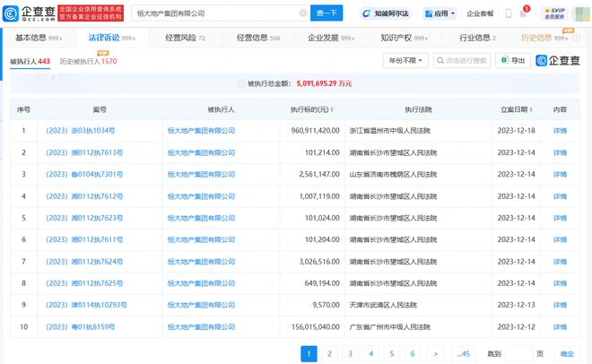Switch to 行业信息 tab
This screenshot has width=592, height=364.
[477, 38]
